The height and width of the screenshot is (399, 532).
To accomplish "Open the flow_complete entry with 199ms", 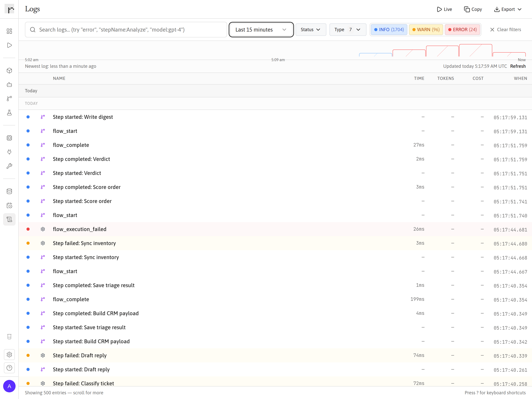I will pyautogui.click(x=275, y=299).
